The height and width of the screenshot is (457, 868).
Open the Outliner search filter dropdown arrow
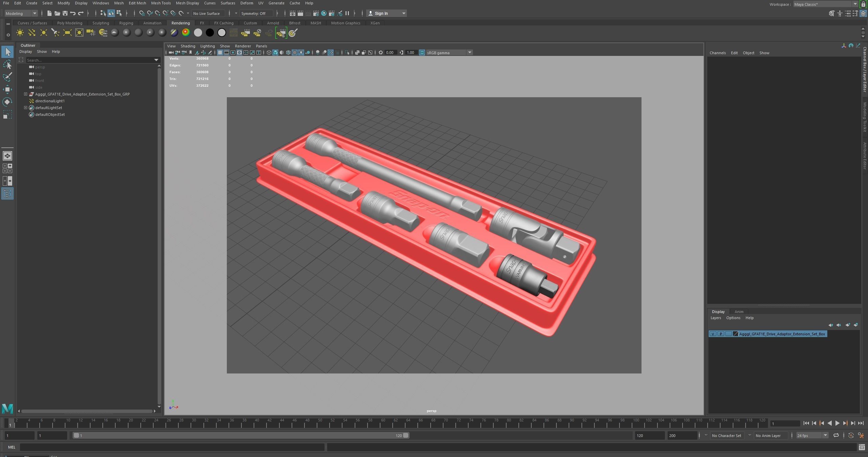(x=156, y=60)
